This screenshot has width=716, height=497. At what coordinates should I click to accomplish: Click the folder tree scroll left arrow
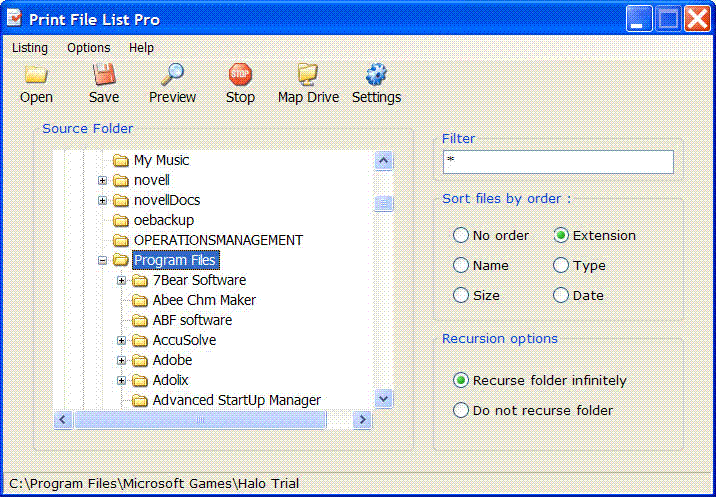63,419
